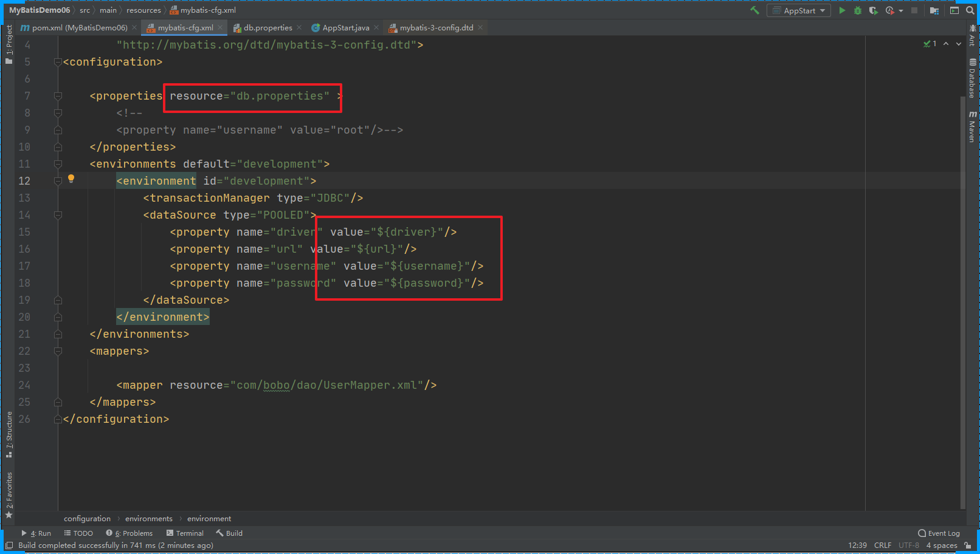This screenshot has height=554, width=980.
Task: Click the Profile run clock icon
Action: coord(890,10)
